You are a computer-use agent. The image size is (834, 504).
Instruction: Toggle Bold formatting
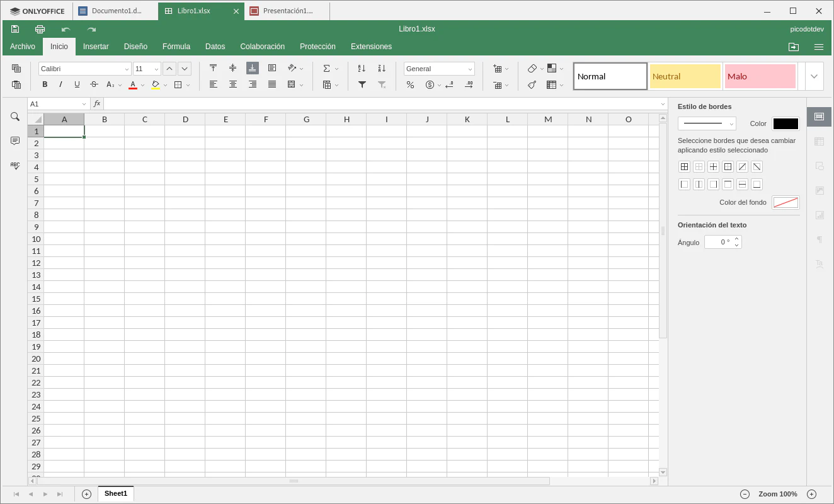tap(45, 84)
